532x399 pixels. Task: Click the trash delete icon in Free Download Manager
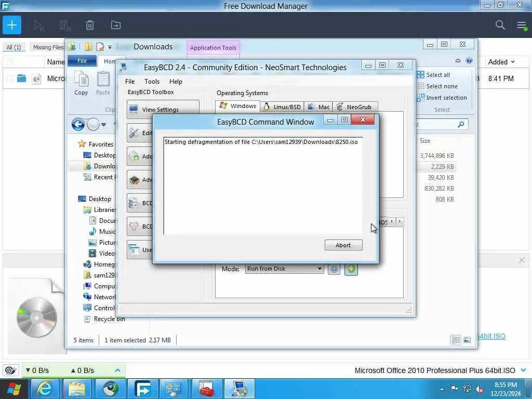[x=90, y=25]
